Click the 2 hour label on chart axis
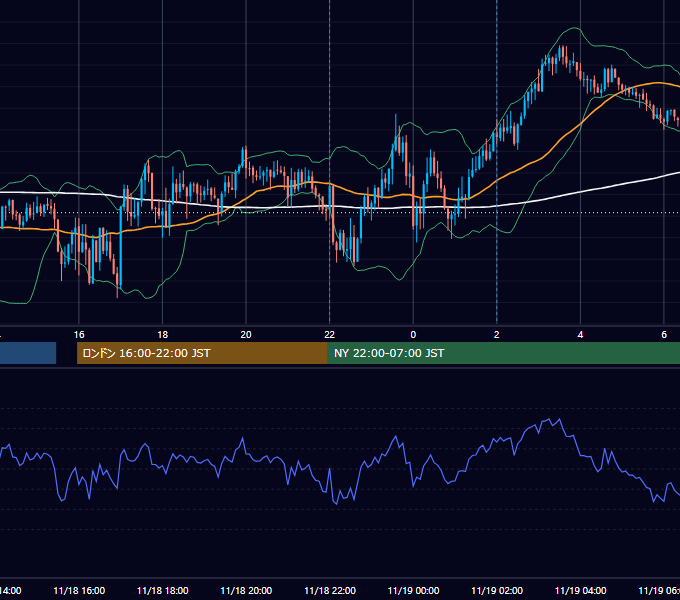This screenshot has width=680, height=600. (x=497, y=335)
